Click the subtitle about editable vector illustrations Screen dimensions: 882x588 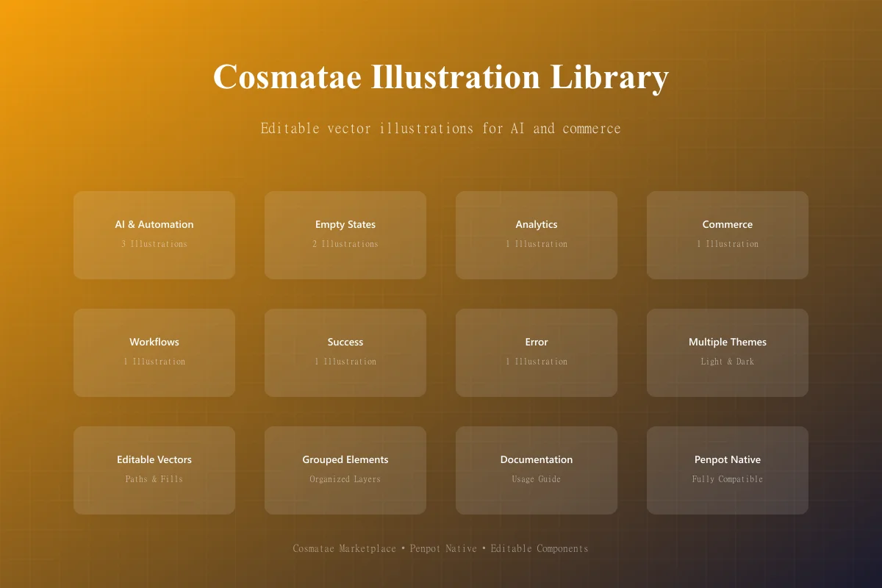pyautogui.click(x=441, y=129)
